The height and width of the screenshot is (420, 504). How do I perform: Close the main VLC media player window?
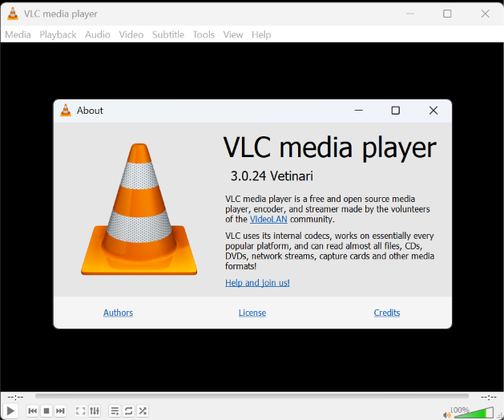coord(485,14)
